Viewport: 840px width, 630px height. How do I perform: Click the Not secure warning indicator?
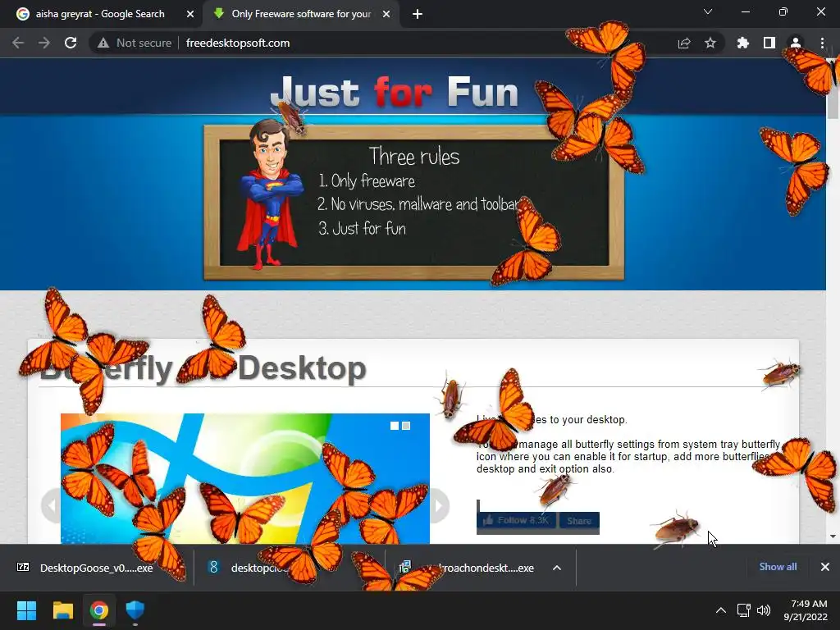[x=135, y=43]
